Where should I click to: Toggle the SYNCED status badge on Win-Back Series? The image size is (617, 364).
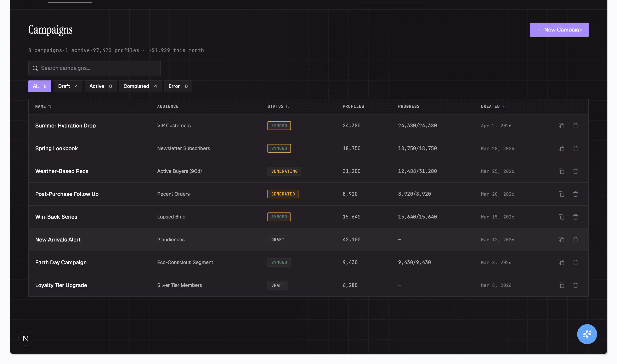(x=279, y=217)
